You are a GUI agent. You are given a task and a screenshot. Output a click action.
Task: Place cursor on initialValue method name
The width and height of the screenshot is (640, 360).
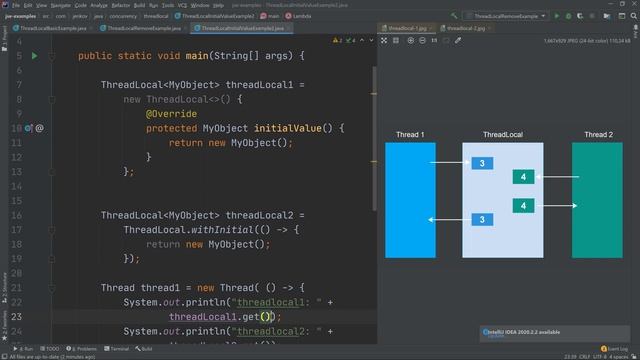tap(287, 128)
